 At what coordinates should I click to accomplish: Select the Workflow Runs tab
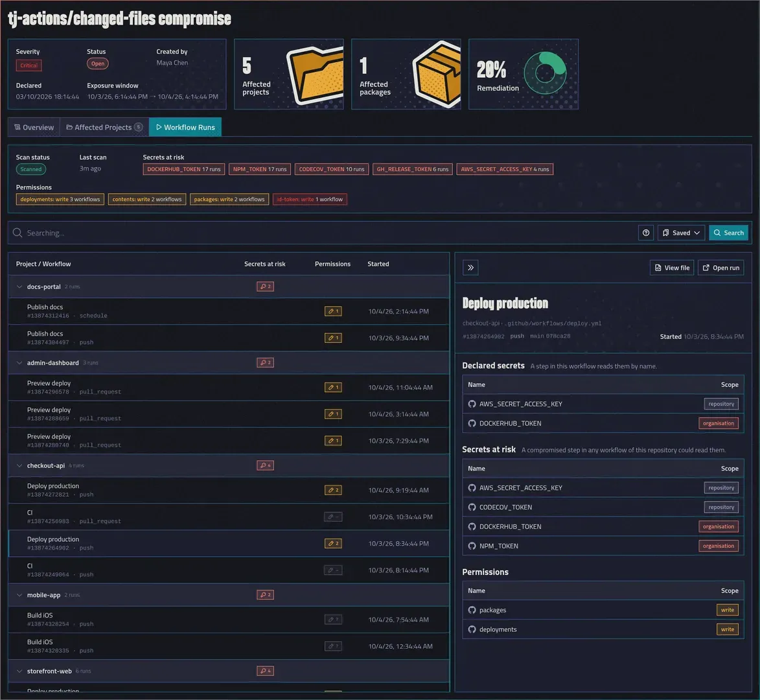click(185, 127)
